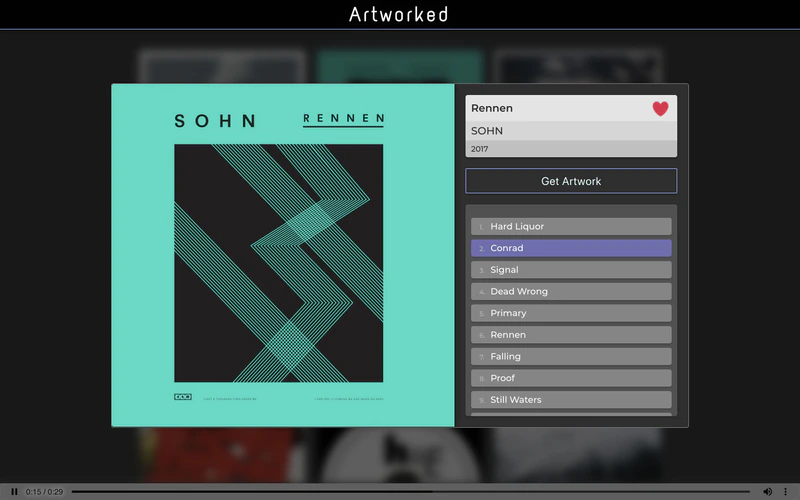Screen dimensions: 800x500
Task: Select track 3 Signal
Action: [x=571, y=270]
